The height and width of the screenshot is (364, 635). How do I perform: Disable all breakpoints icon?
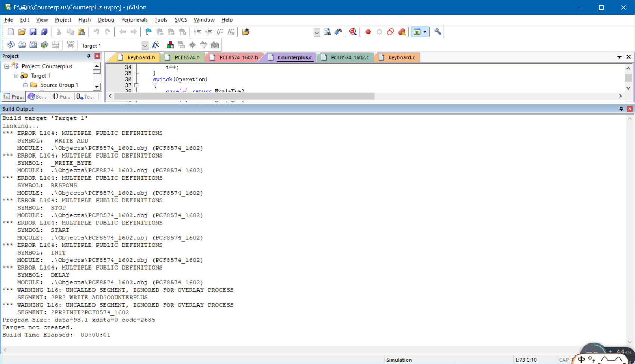390,32
